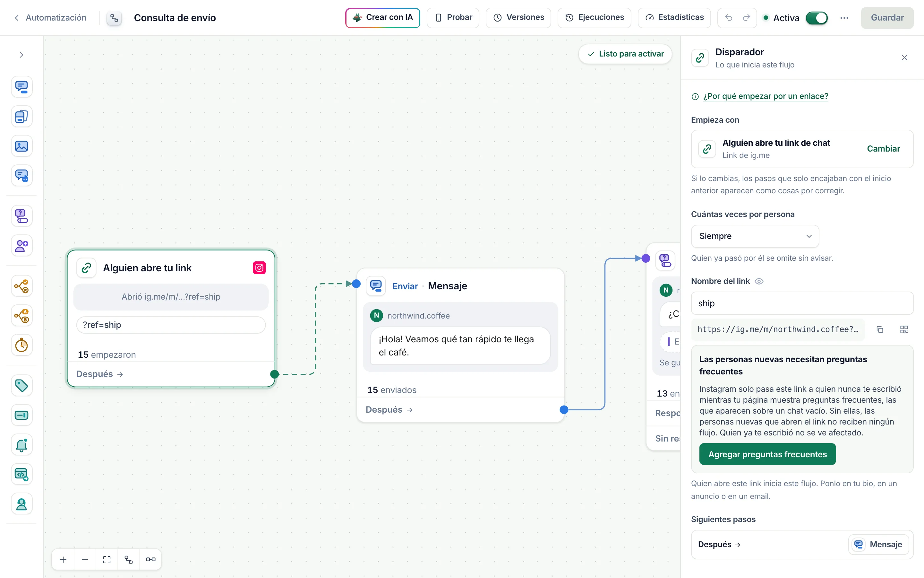Click the tag icon in sidebar
924x578 pixels.
click(x=21, y=385)
